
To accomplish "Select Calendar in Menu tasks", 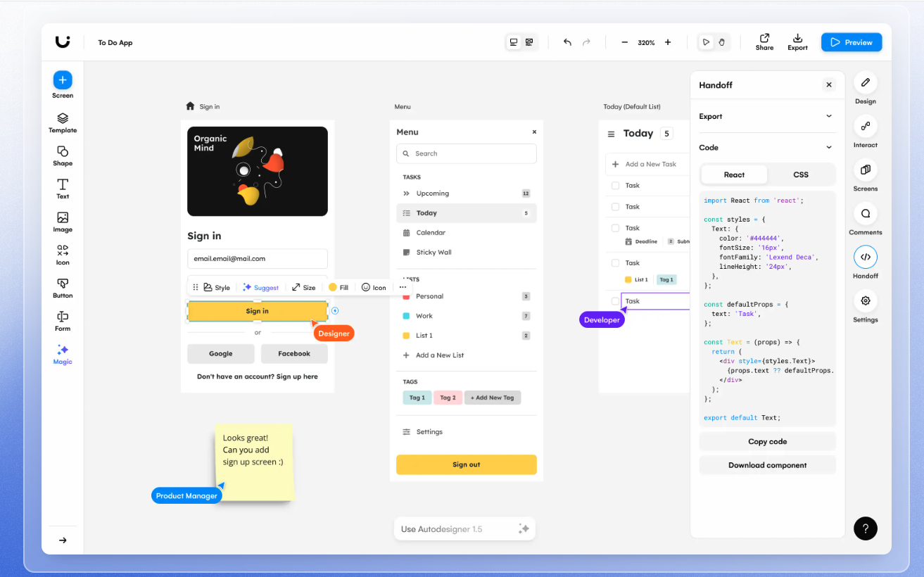I will pos(467,233).
